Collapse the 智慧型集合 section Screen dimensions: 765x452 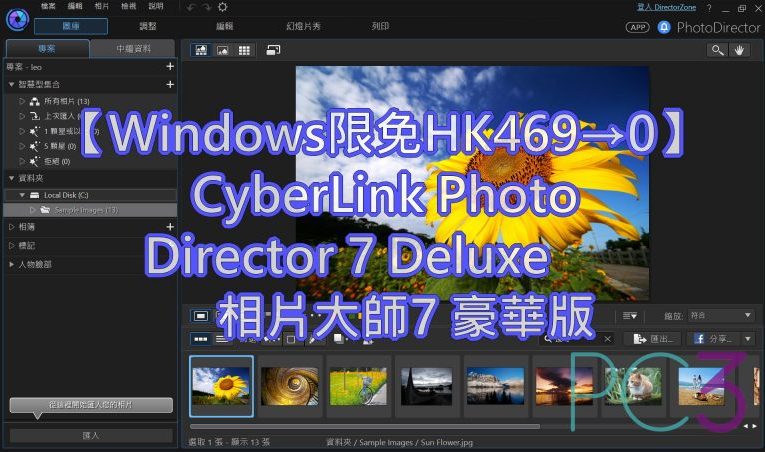[x=11, y=84]
